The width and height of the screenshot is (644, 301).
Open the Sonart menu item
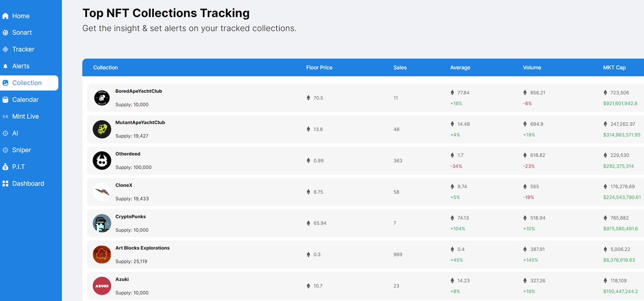click(x=22, y=33)
